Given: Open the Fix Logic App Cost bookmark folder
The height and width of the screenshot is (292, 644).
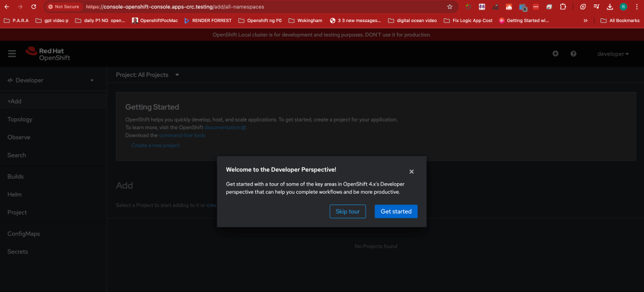Looking at the screenshot, I should [x=468, y=20].
